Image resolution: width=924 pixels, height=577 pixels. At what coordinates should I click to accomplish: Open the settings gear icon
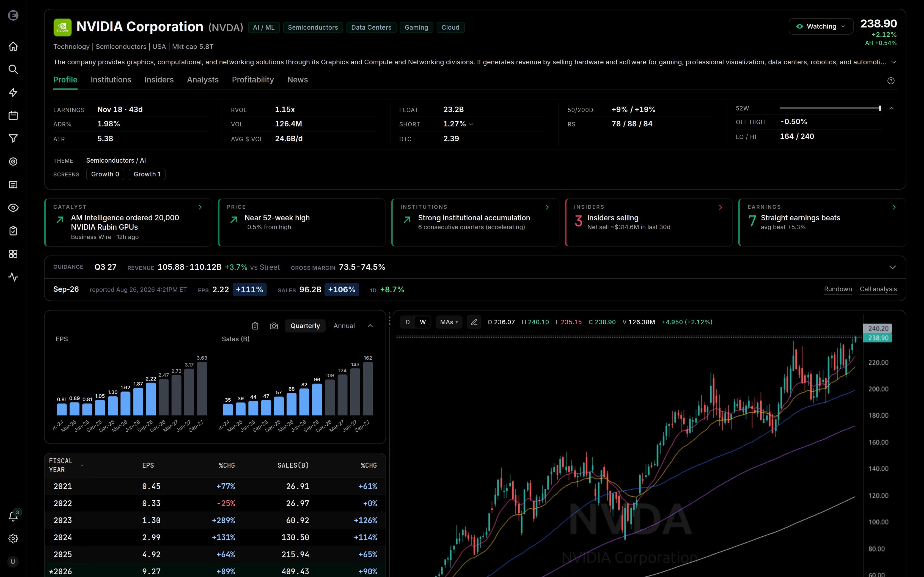click(x=13, y=539)
